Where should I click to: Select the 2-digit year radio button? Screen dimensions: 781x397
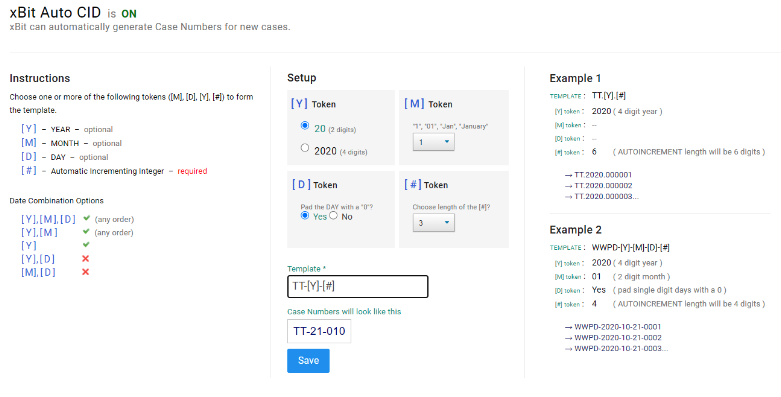click(x=305, y=126)
